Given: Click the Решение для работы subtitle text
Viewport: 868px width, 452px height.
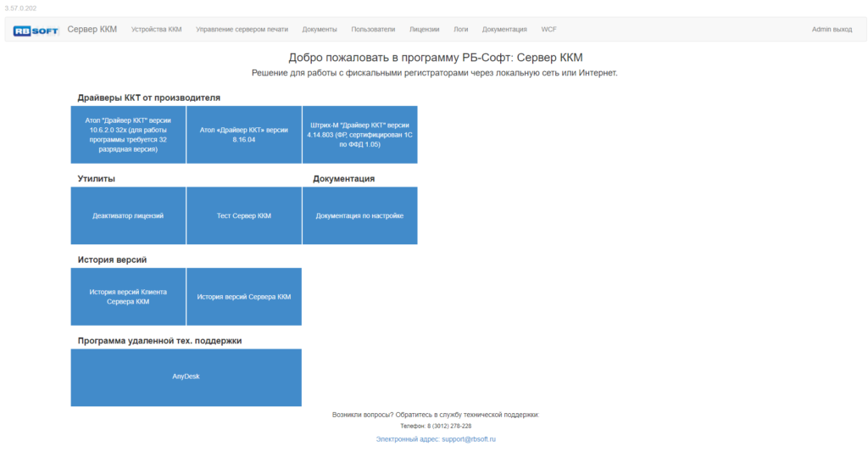Looking at the screenshot, I should [435, 73].
